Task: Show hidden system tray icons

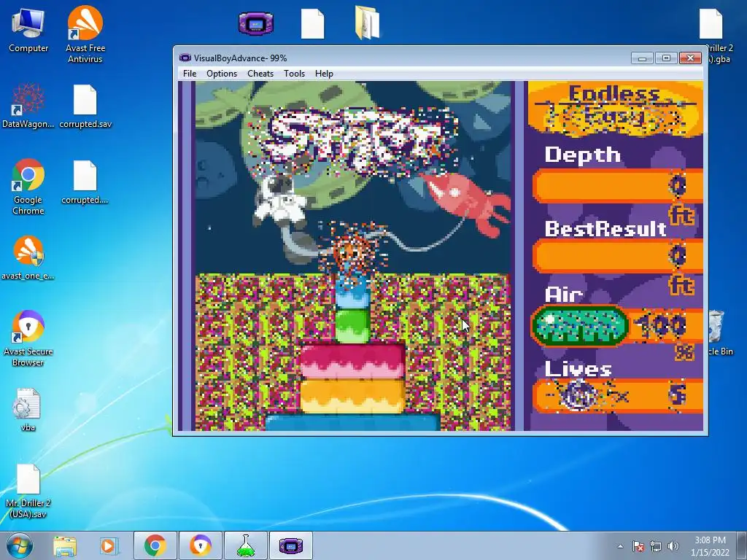Action: point(620,546)
